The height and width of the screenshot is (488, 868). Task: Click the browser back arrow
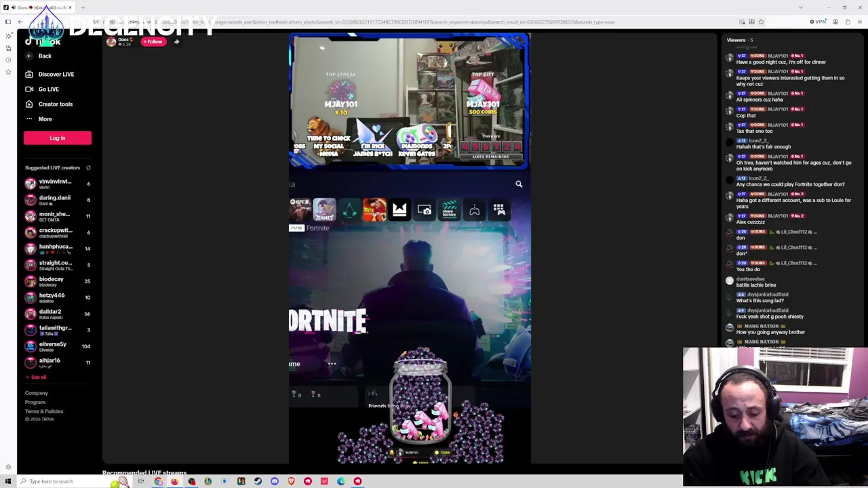click(20, 22)
